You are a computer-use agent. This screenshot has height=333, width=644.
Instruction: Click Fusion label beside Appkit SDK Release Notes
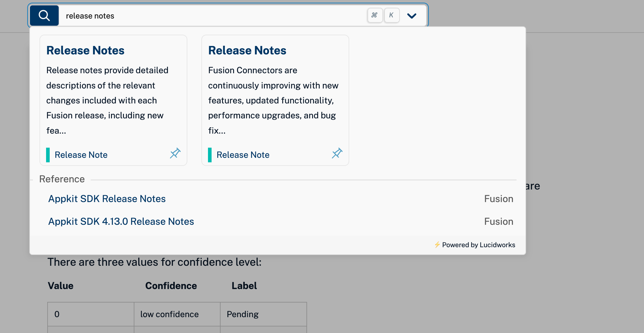point(499,199)
